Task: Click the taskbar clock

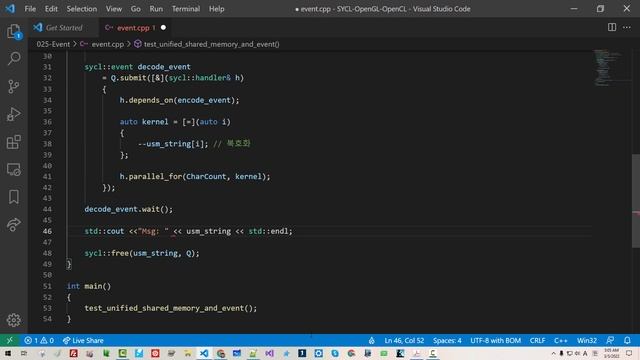Action: click(x=611, y=353)
